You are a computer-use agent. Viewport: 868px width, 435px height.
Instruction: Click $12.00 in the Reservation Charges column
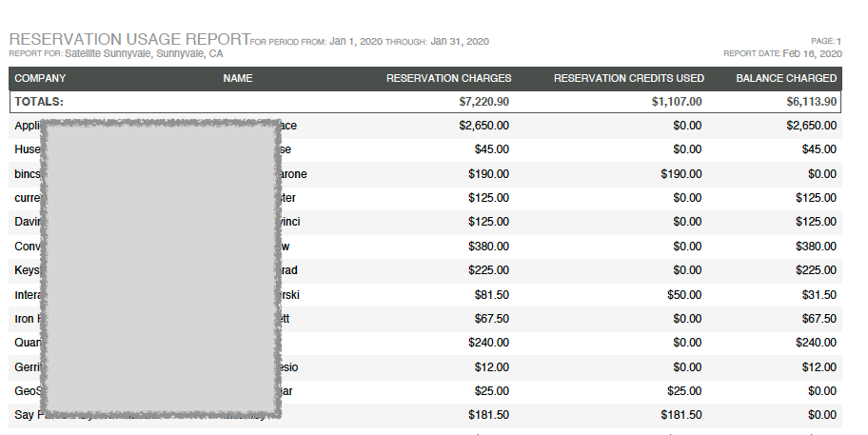coord(491,366)
